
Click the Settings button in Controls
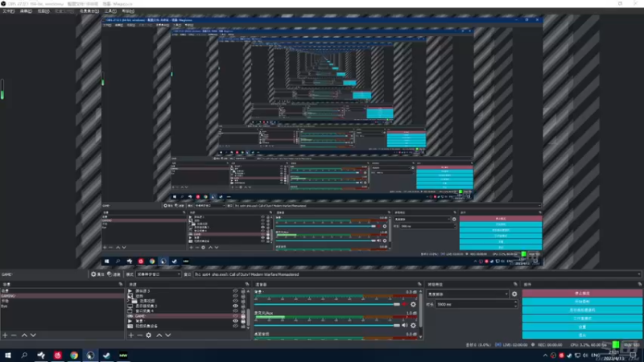click(582, 327)
